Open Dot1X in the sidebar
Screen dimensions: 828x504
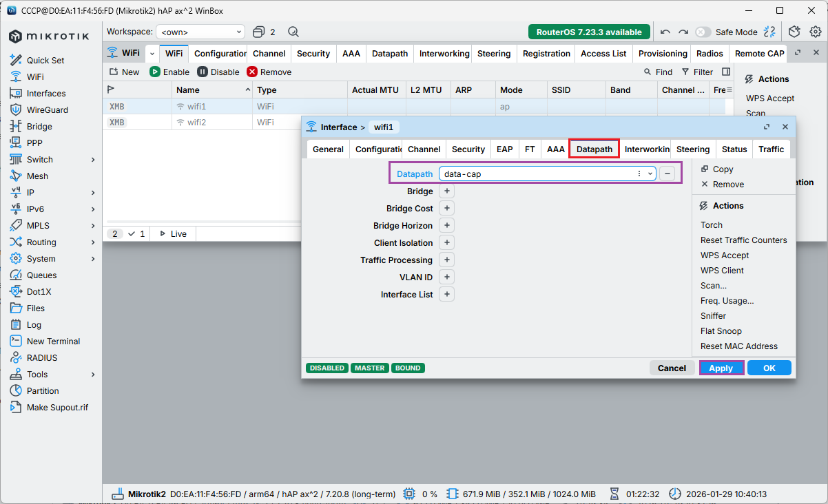tap(39, 292)
